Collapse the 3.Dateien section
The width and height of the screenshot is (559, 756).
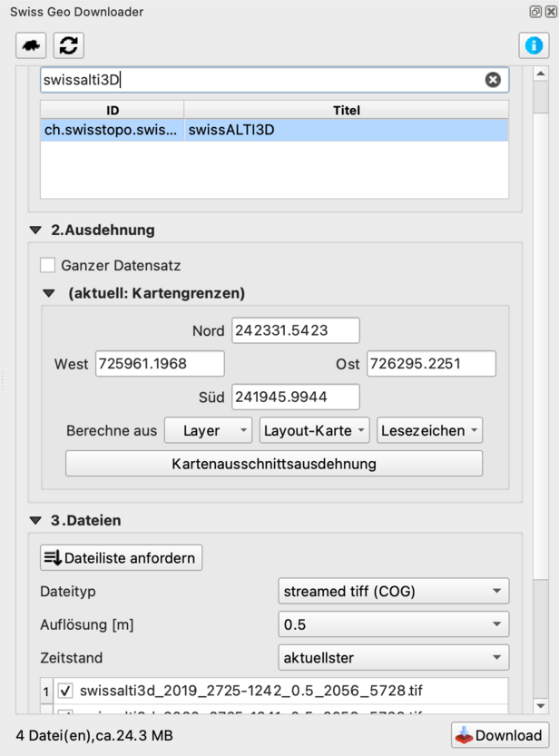35,521
